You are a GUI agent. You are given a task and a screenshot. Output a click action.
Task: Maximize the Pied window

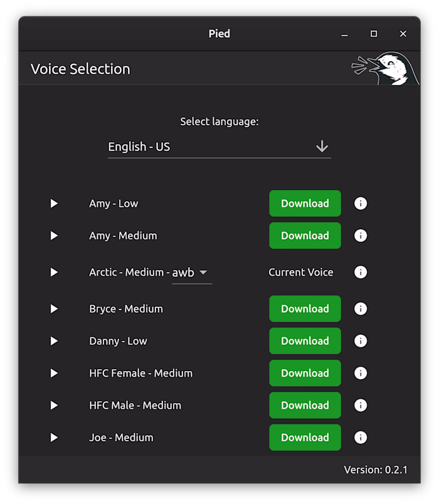374,34
